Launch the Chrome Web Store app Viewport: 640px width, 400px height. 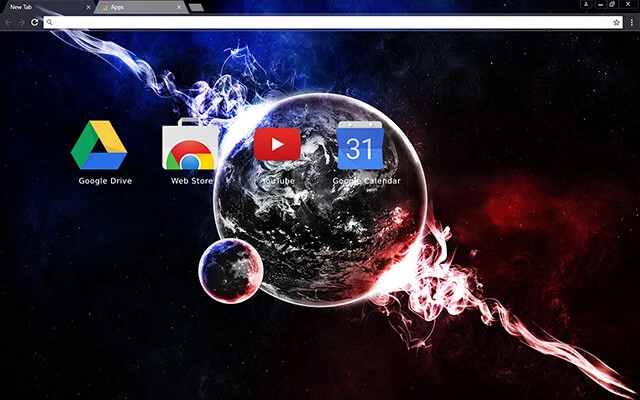pos(190,144)
